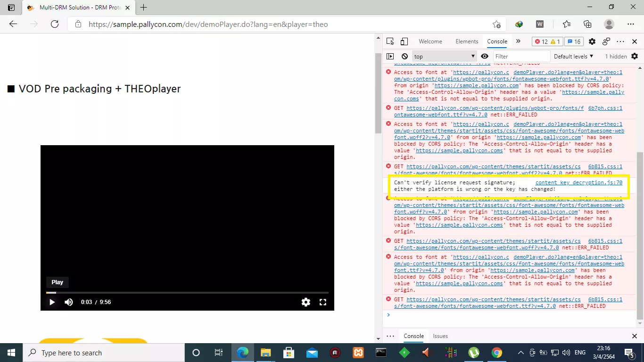Click the taskbar search box
The image size is (644, 362).
104,353
